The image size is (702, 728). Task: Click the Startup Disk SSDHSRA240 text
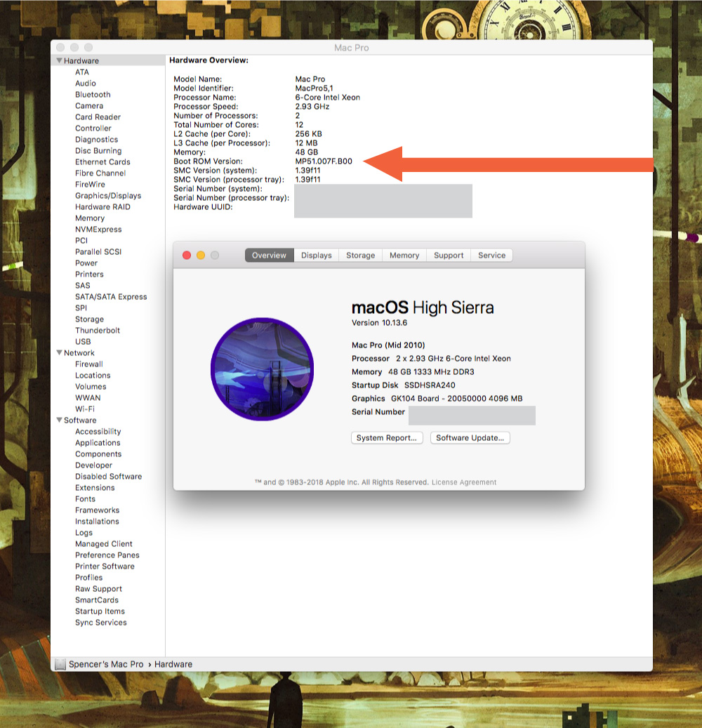pos(404,385)
